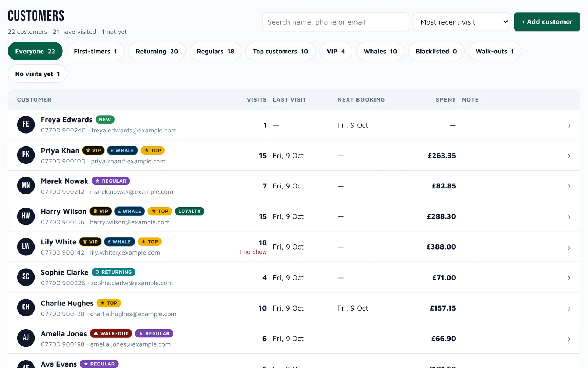Open the Most recent visit sort dropdown
Image resolution: width=588 pixels, height=368 pixels.
click(x=461, y=22)
